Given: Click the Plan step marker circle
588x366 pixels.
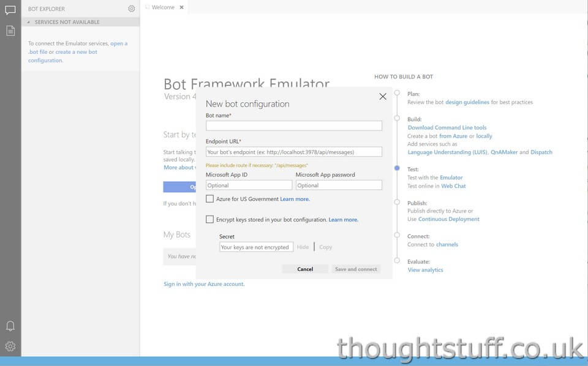Looking at the screenshot, I should [x=397, y=93].
